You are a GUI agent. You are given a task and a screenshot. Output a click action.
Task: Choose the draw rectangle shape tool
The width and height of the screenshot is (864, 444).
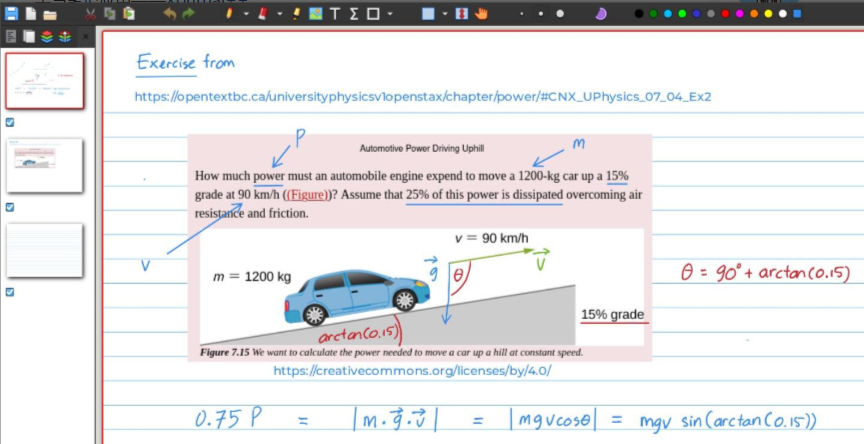click(373, 14)
